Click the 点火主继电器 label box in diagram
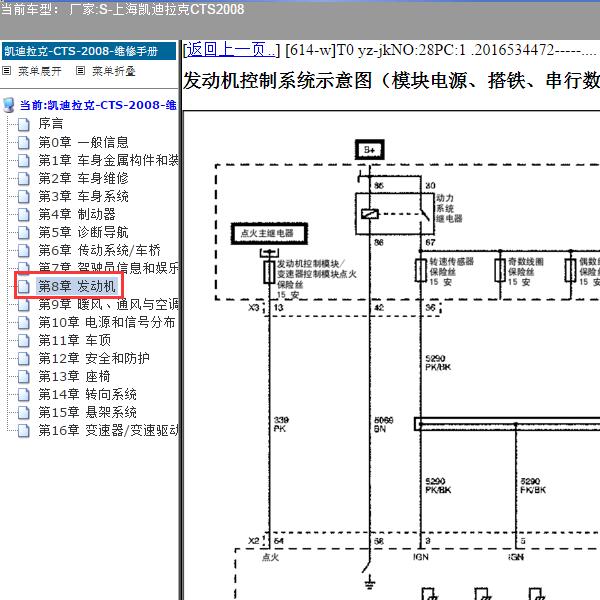The height and width of the screenshot is (600, 600). coord(269,233)
